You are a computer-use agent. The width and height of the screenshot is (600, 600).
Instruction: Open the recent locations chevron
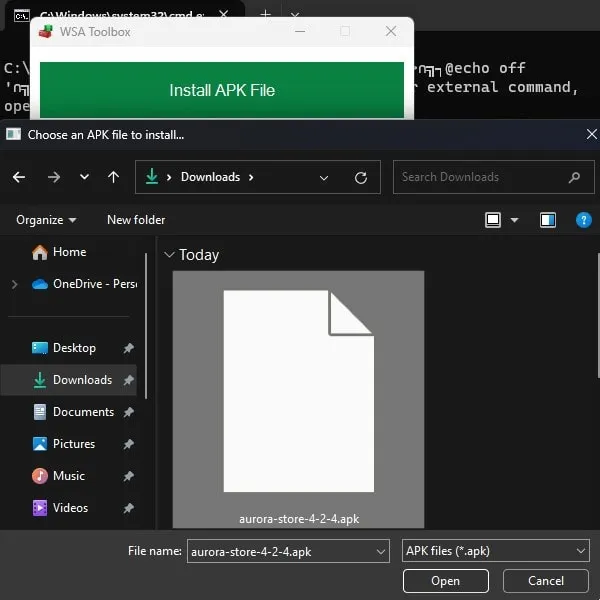coord(84,177)
